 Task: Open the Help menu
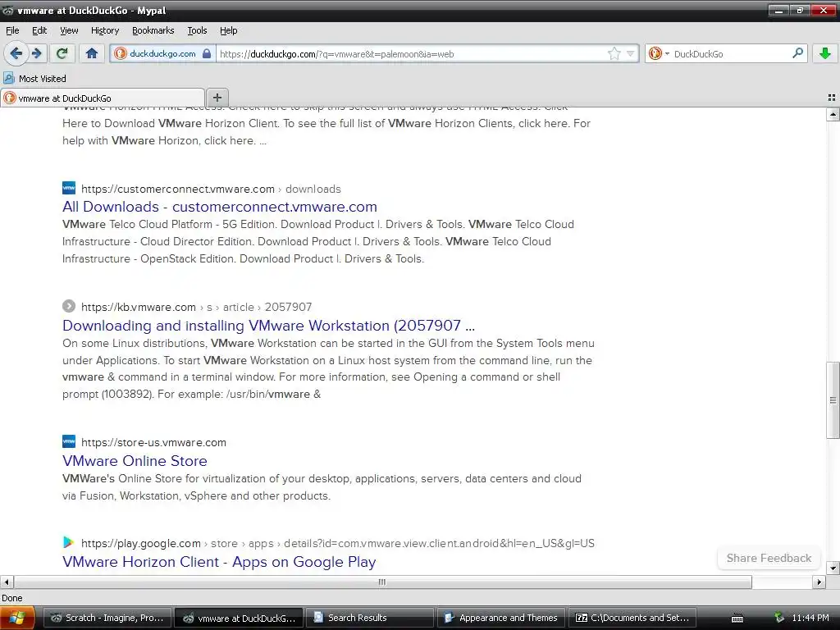coord(228,30)
